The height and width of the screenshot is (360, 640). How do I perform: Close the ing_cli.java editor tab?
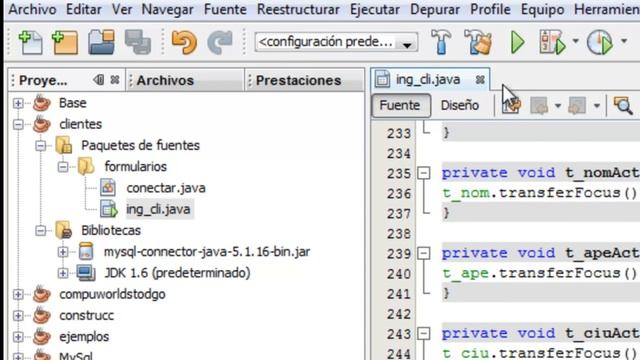(480, 80)
